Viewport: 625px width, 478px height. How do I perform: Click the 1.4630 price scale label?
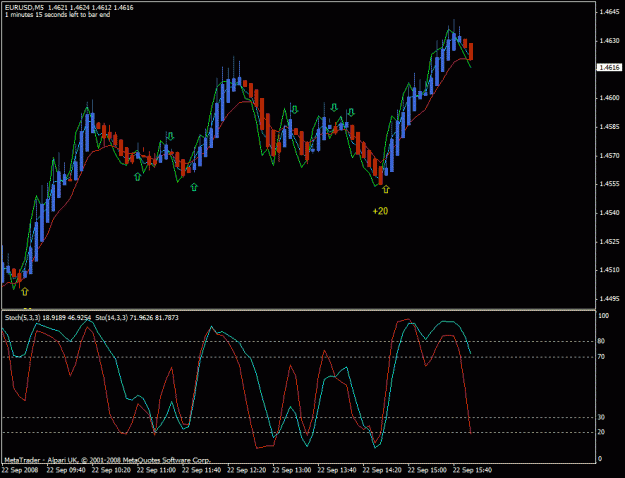coord(609,41)
